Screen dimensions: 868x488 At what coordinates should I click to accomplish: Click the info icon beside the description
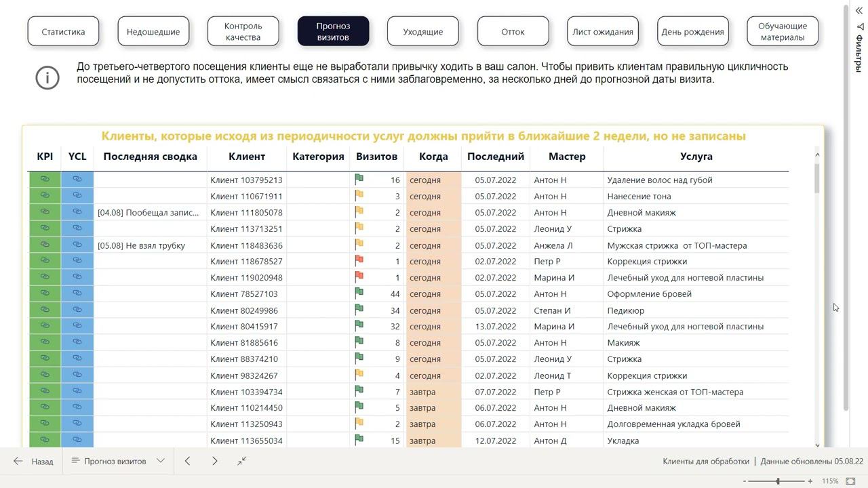(x=47, y=77)
